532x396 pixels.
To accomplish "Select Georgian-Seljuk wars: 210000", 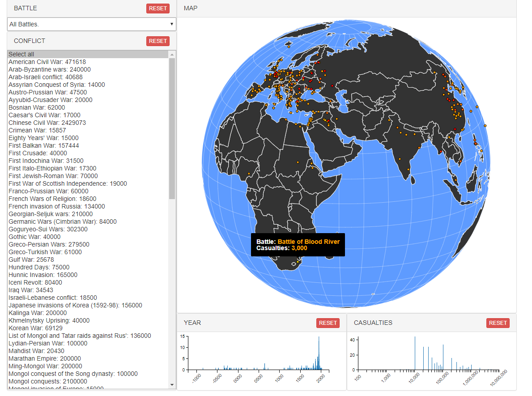I will click(88, 214).
